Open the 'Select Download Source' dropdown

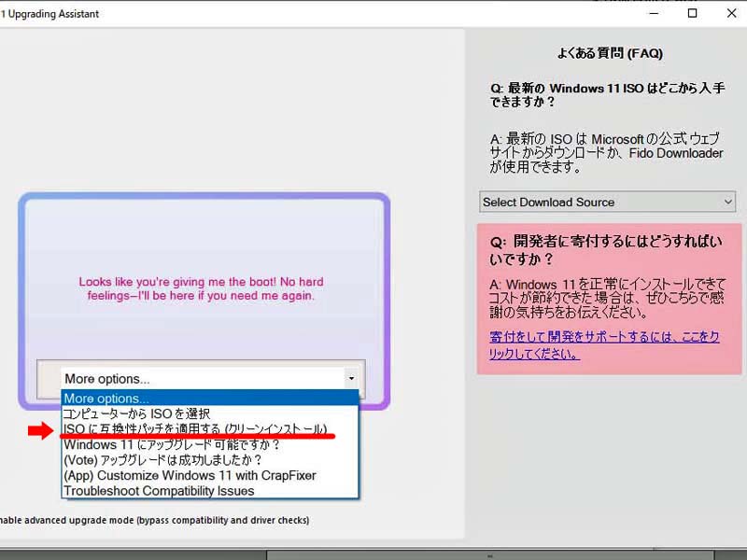tap(608, 202)
